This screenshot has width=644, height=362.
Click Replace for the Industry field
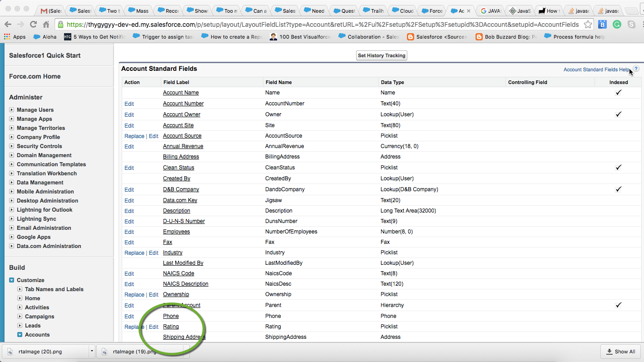(134, 253)
